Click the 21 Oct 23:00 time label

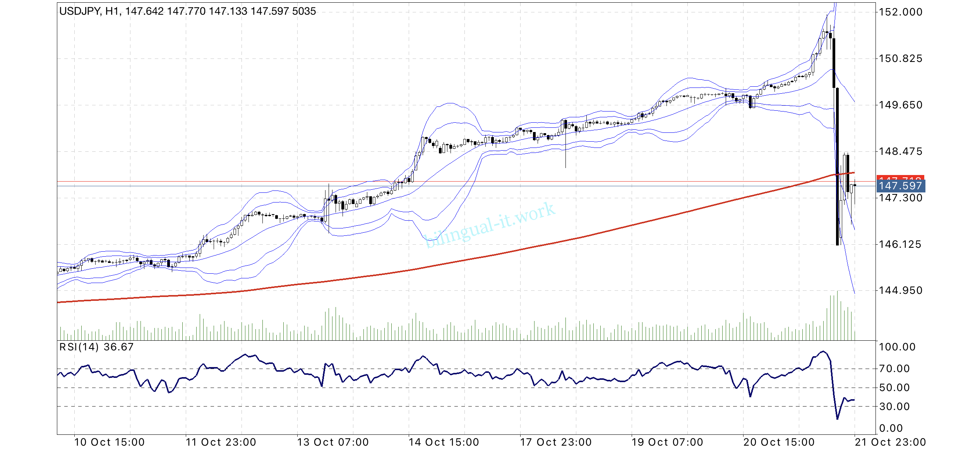pos(890,442)
